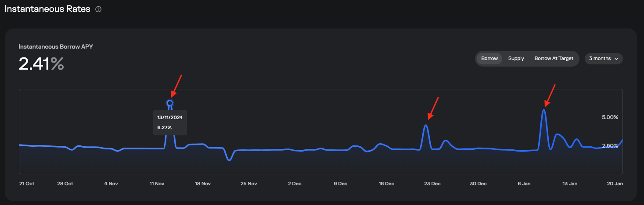This screenshot has width=644, height=205.
Task: Click the 13/11/2024 tooltip box
Action: coord(170,122)
